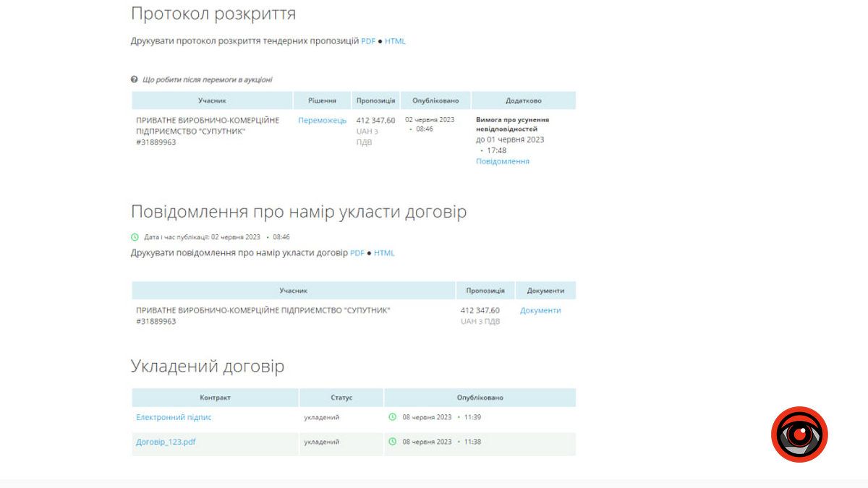
Task: Click 'Вимога про усунення невідповідностей' text
Action: [512, 124]
